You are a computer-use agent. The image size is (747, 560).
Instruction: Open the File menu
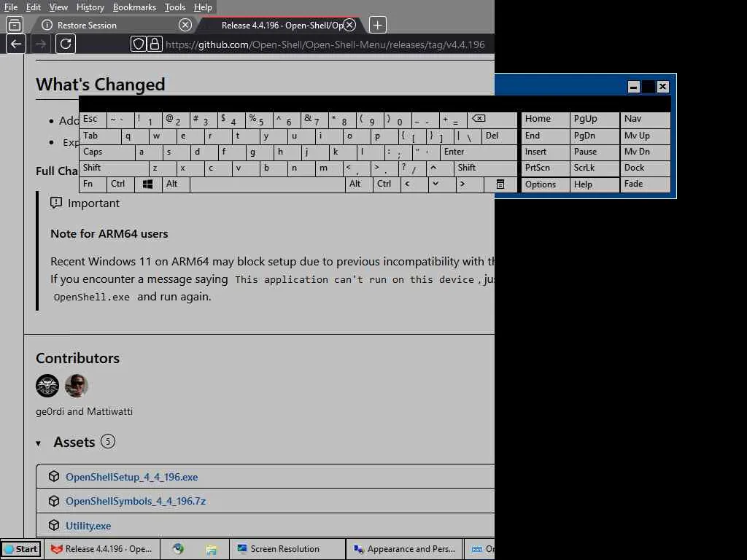coord(11,7)
